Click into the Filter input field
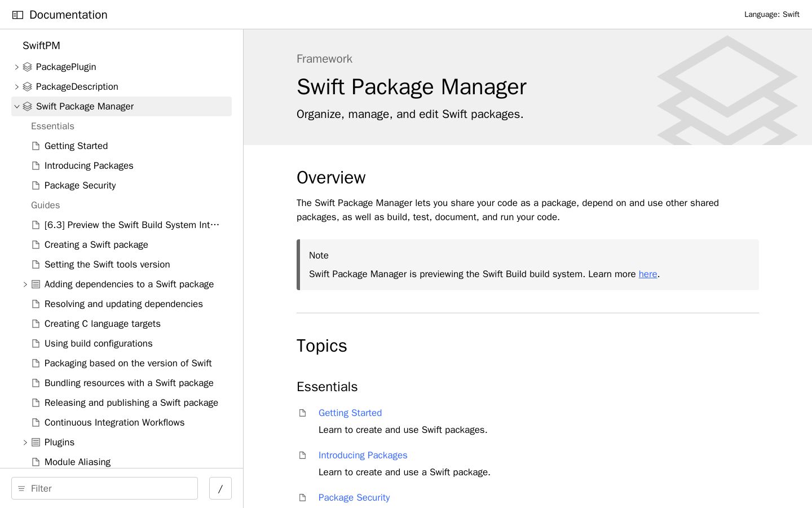This screenshot has width=812, height=508. coord(104,488)
